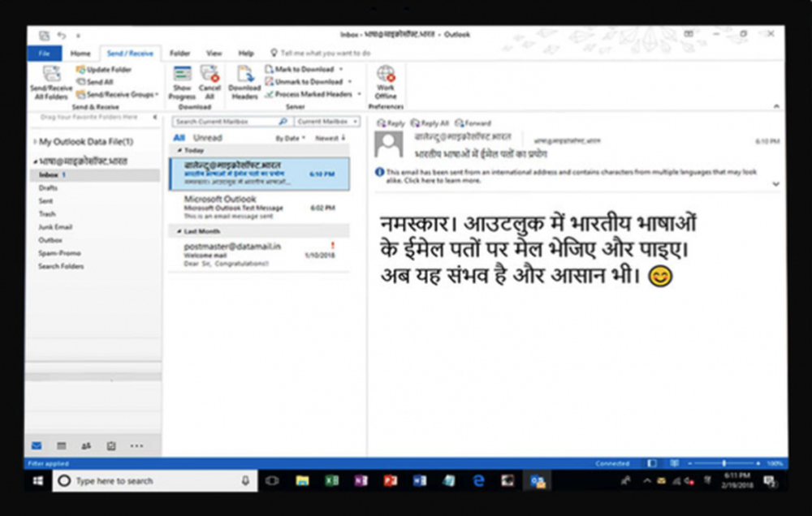Open the Sent folder
The height and width of the screenshot is (516, 812).
(x=45, y=201)
